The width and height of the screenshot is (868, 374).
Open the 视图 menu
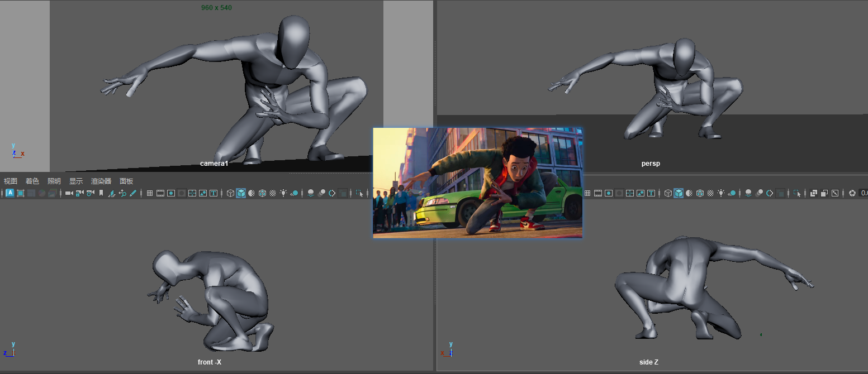tap(9, 181)
